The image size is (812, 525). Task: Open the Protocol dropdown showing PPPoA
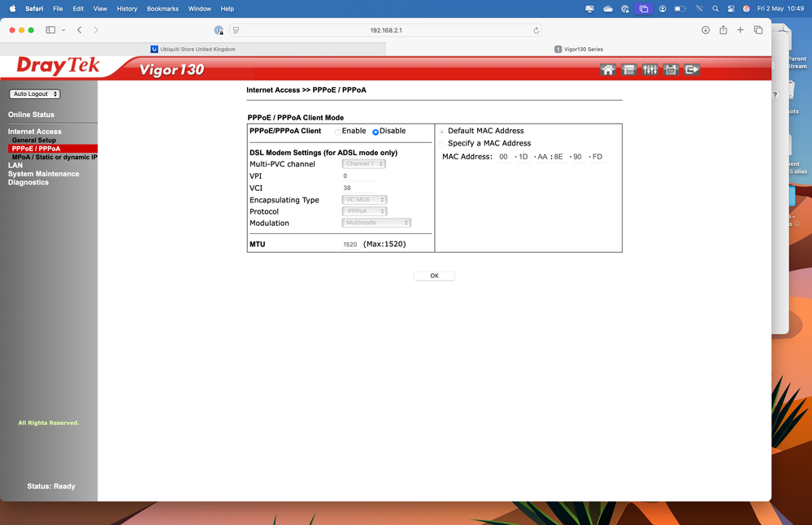coord(364,211)
